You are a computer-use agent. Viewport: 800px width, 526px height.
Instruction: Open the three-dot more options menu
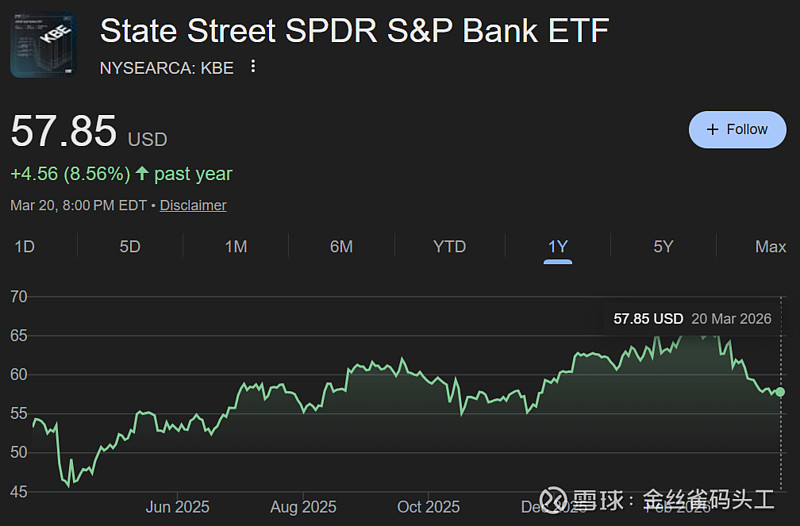click(x=253, y=67)
